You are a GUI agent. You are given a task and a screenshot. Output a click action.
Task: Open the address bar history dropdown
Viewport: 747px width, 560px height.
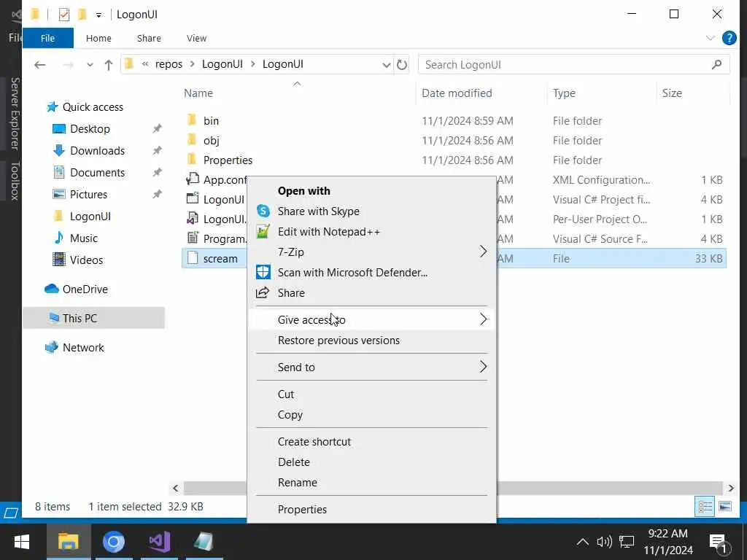(x=387, y=65)
